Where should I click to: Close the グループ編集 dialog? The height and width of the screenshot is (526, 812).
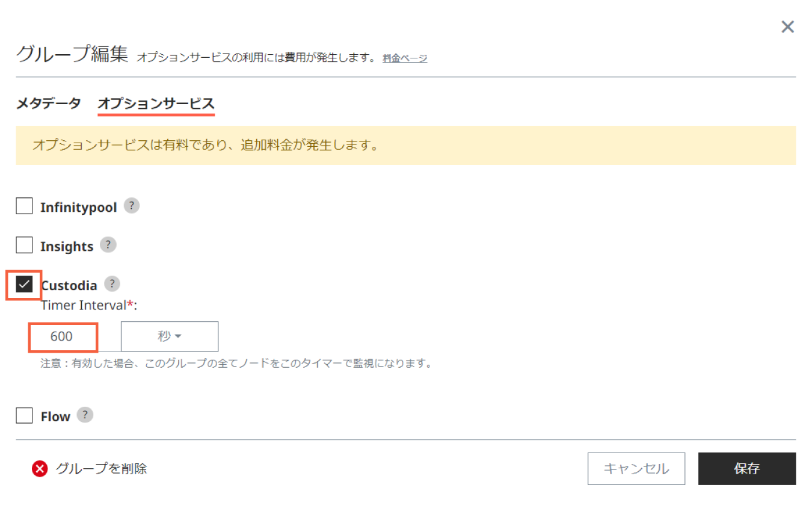click(x=787, y=26)
